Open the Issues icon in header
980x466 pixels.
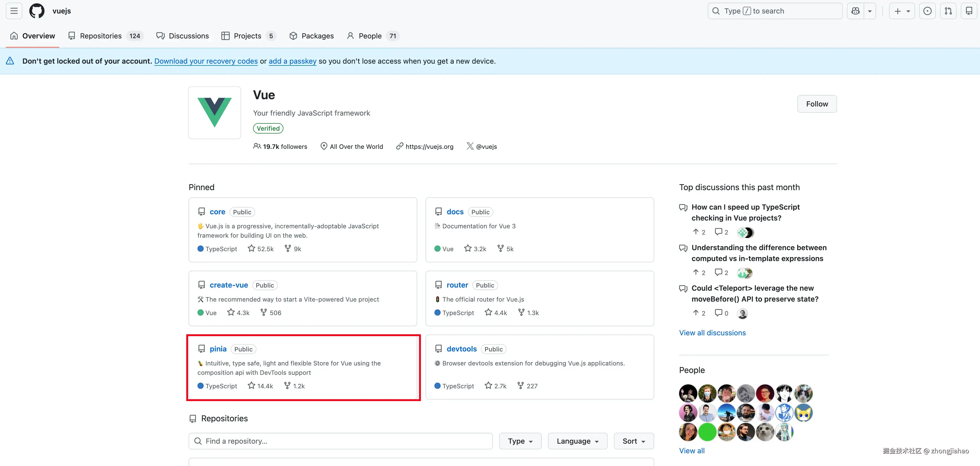click(x=928, y=11)
